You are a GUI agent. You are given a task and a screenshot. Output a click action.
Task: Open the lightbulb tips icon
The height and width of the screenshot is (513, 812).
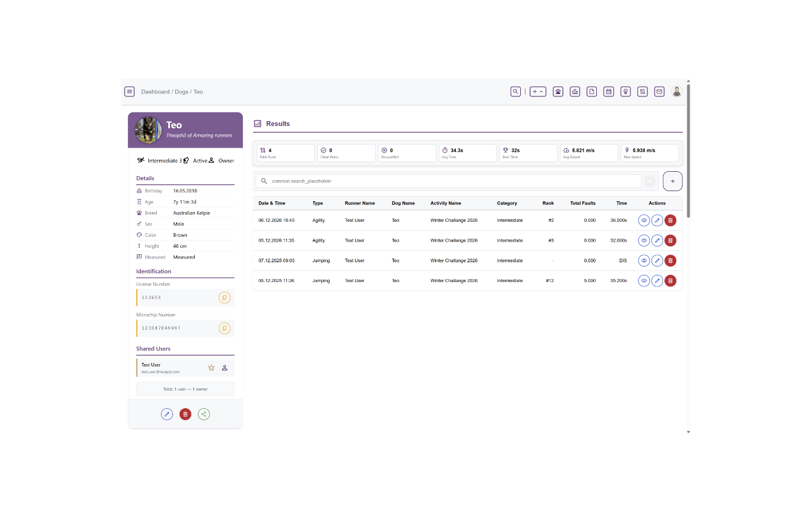(x=626, y=92)
